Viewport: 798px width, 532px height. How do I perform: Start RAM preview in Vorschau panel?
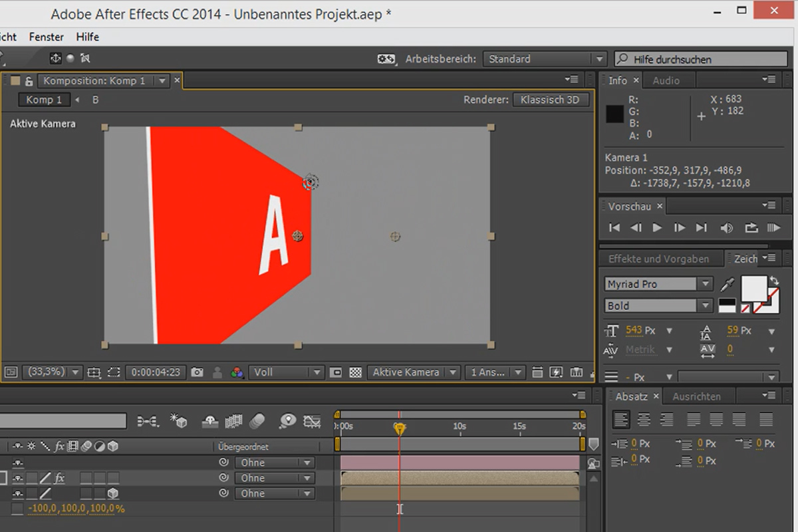[773, 227]
